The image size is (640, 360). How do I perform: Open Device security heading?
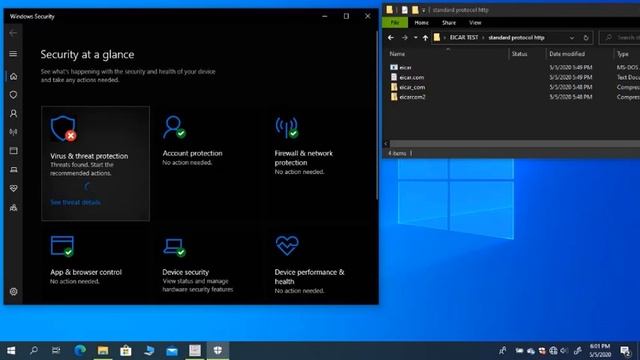(185, 272)
